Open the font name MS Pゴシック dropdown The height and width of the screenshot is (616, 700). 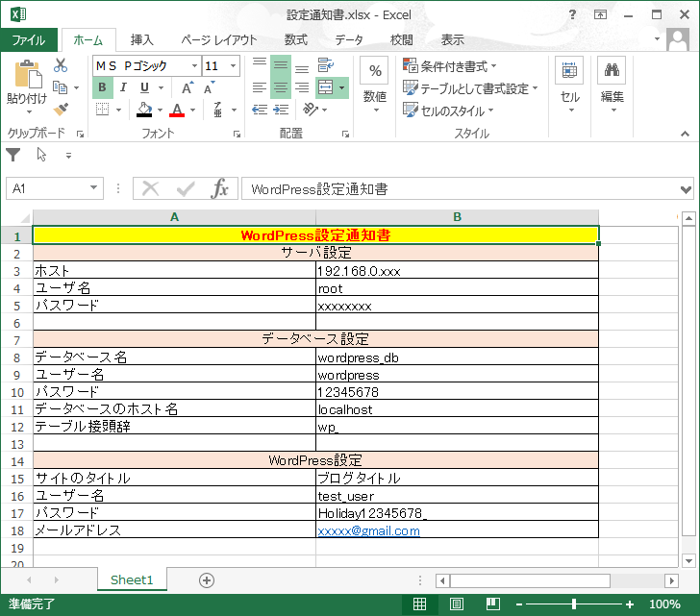pyautogui.click(x=194, y=66)
